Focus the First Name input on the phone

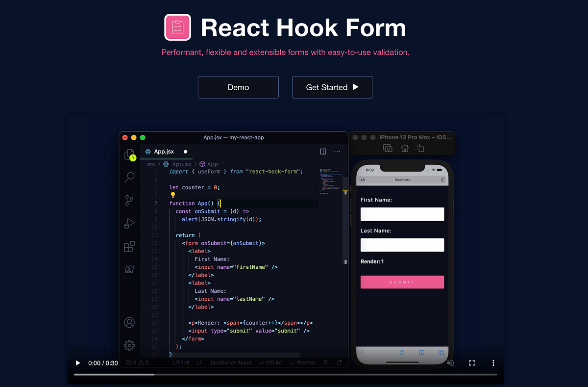[402, 214]
